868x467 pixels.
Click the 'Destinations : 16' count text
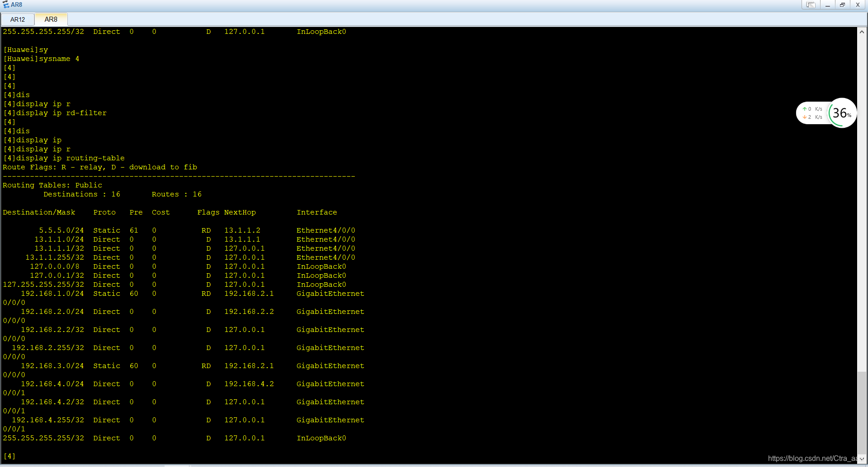(82, 194)
